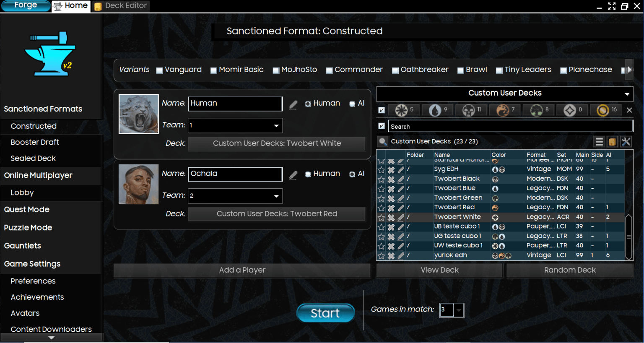The height and width of the screenshot is (343, 644).
Task: Open the Games in match dropdown
Action: [x=459, y=310]
